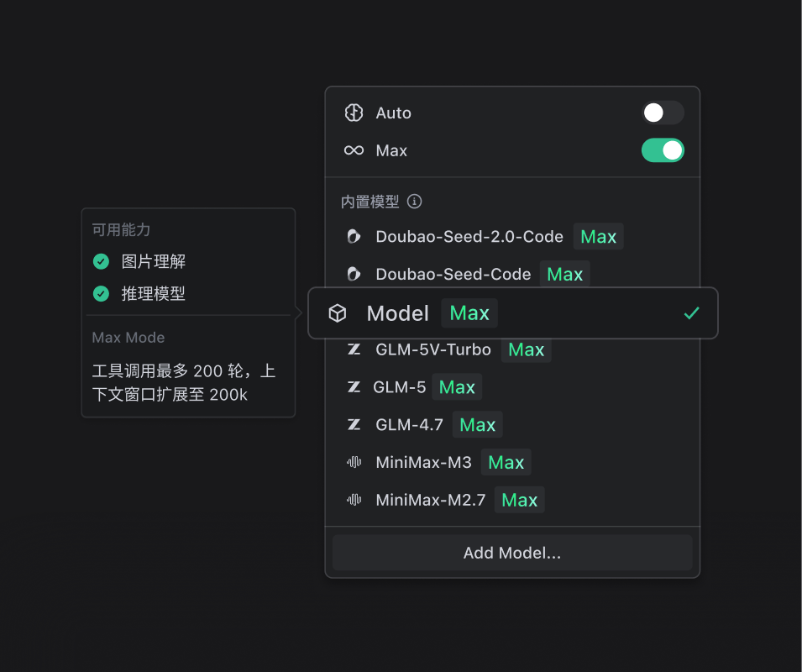Click the Max badge next to MiniMax-M3
Viewport: 802px width, 672px height.
click(x=506, y=462)
